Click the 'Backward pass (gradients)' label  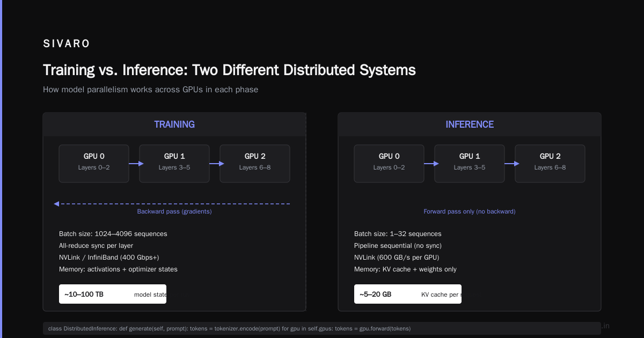tap(174, 211)
